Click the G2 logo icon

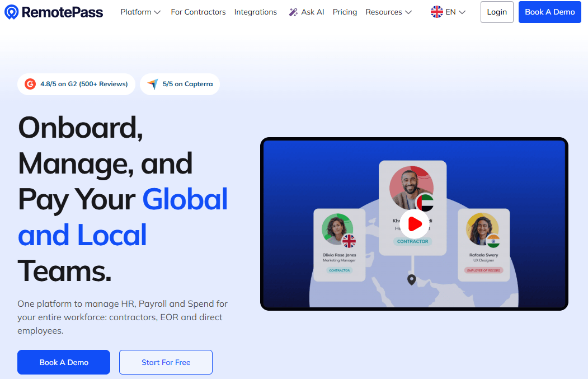30,84
